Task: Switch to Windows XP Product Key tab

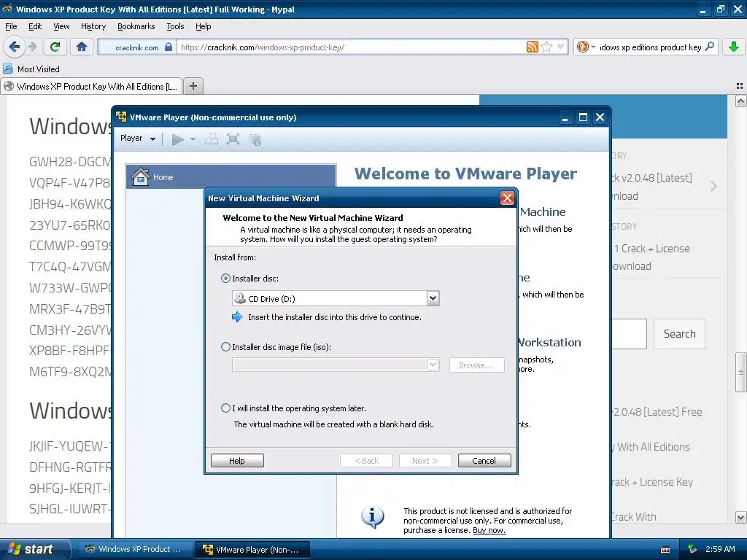Action: pyautogui.click(x=91, y=86)
